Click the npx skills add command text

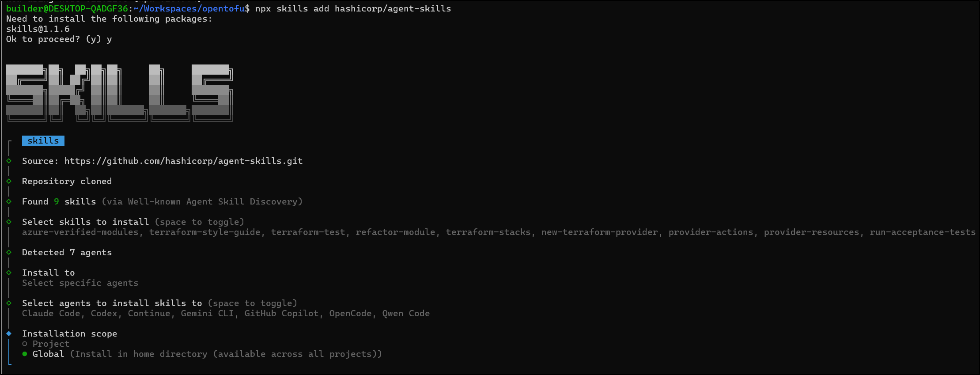pyautogui.click(x=353, y=8)
